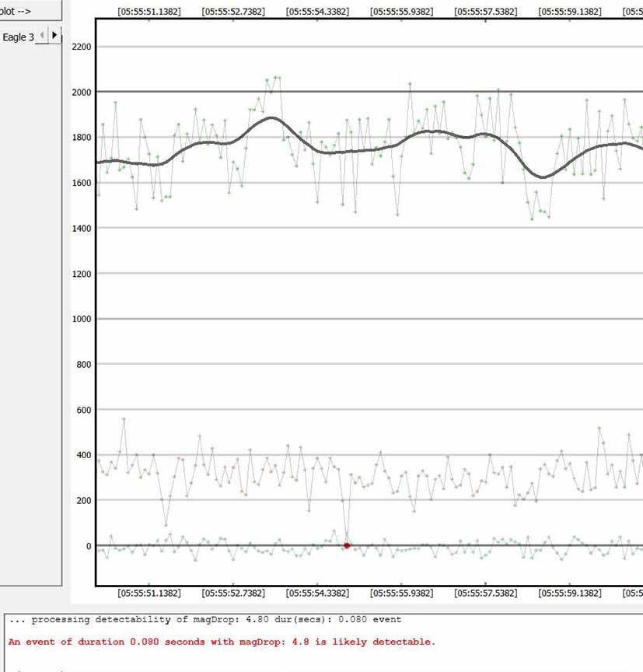Click the 600 y-axis label

coord(83,410)
